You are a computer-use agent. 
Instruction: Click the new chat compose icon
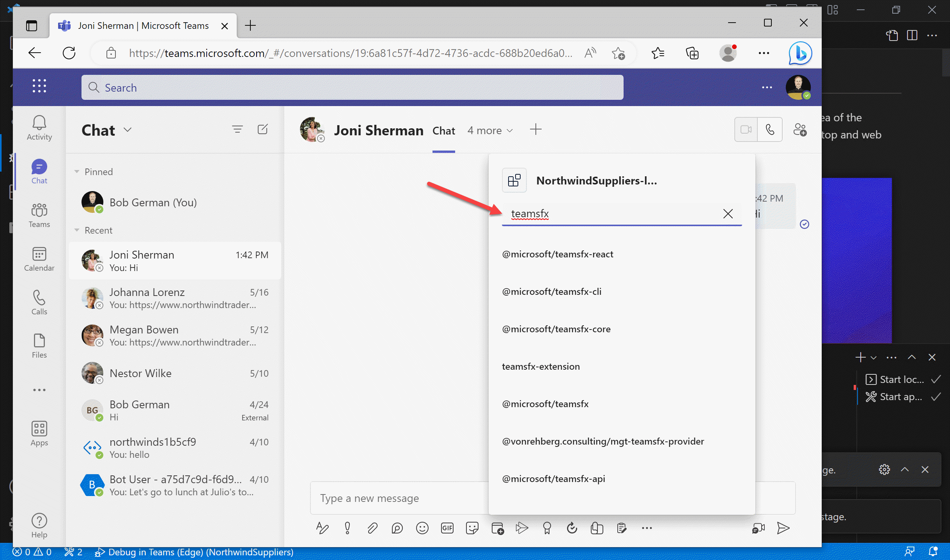pyautogui.click(x=263, y=129)
